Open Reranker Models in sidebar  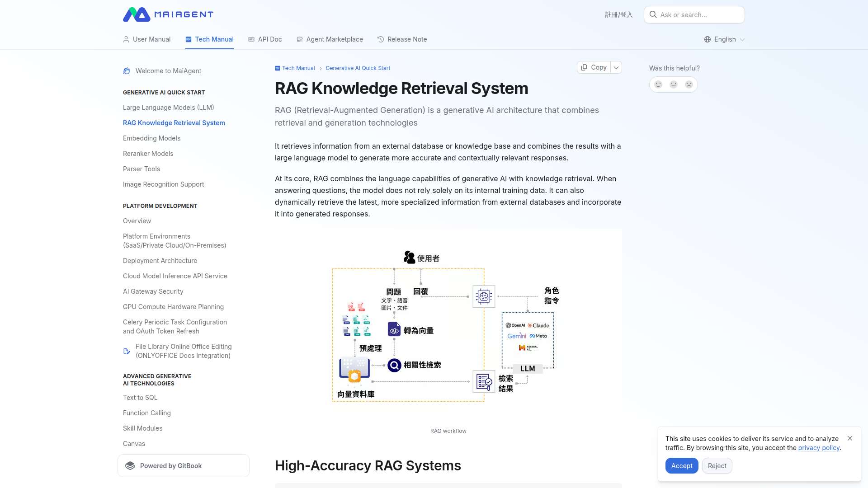coord(148,154)
